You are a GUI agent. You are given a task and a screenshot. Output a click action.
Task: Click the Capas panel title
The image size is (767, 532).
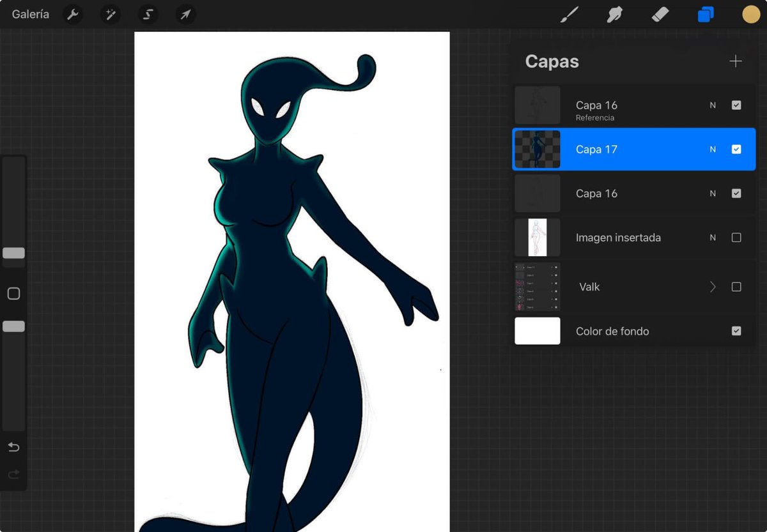[x=552, y=61]
